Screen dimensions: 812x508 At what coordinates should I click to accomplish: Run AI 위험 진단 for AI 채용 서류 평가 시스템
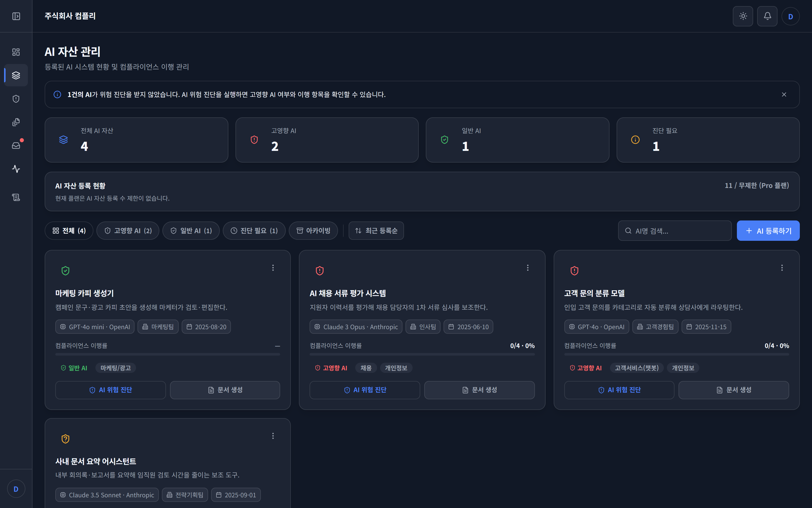click(x=365, y=390)
